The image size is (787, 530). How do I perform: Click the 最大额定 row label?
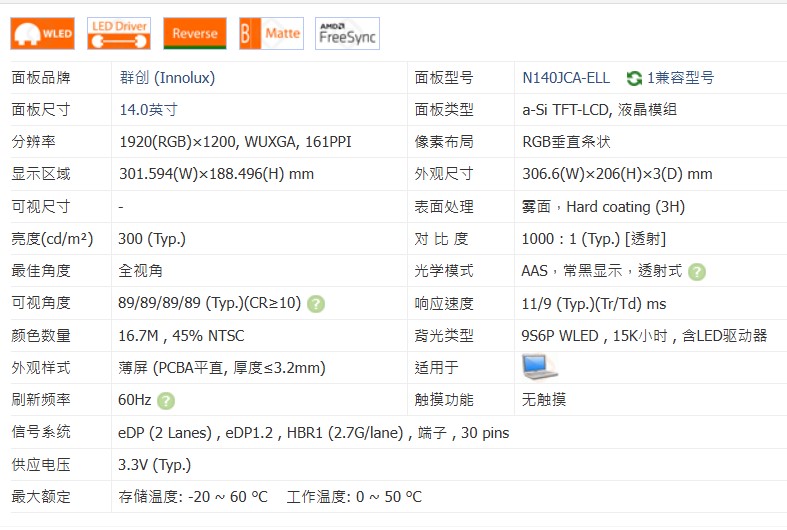coord(41,497)
